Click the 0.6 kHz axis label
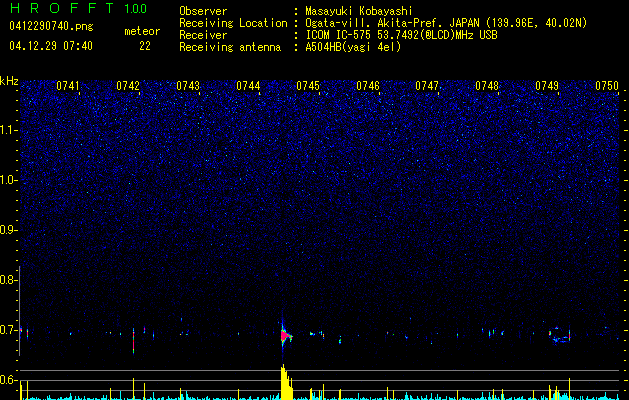This screenshot has height=400, width=629. [8, 380]
